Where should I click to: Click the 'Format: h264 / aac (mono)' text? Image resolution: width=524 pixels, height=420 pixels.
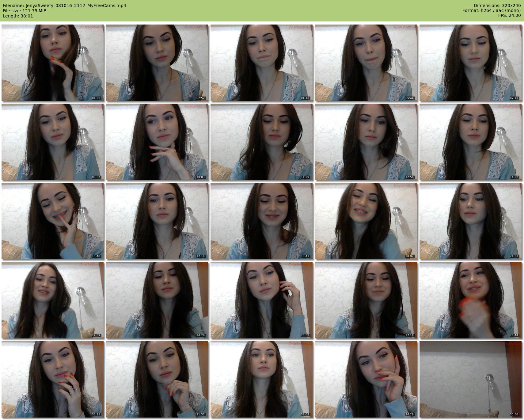[492, 11]
